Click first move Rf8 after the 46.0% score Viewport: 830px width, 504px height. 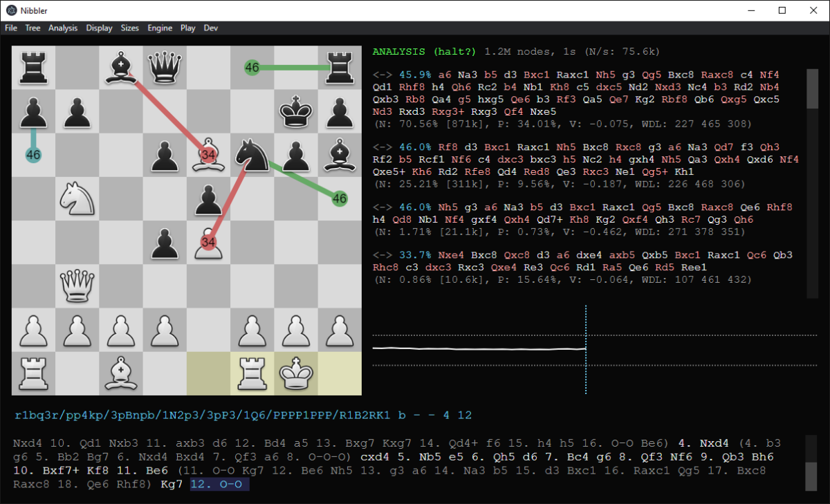(445, 147)
